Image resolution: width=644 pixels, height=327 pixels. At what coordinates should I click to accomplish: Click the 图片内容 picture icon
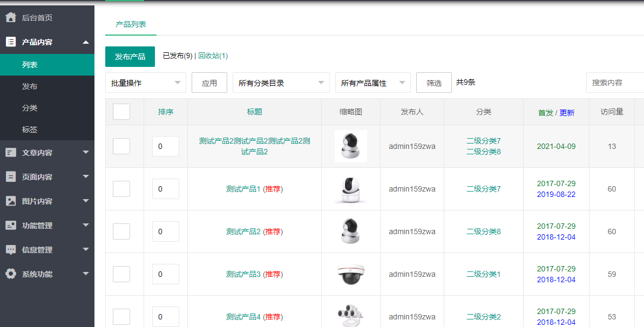pyautogui.click(x=10, y=201)
